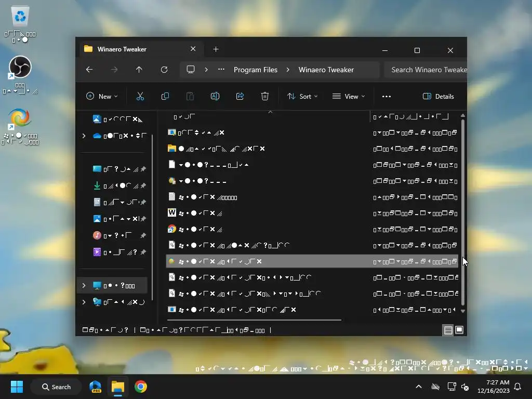Click the PC monitor icon in address bar
The height and width of the screenshot is (399, 532).
coord(191,70)
